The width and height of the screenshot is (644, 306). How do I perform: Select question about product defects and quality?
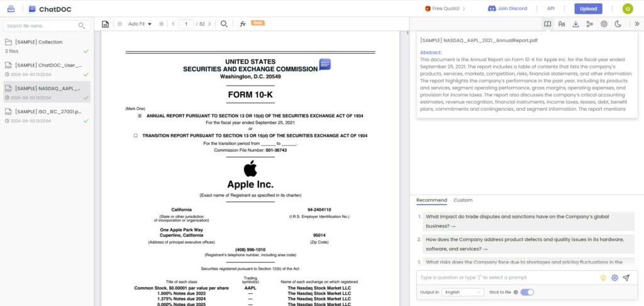click(x=528, y=244)
